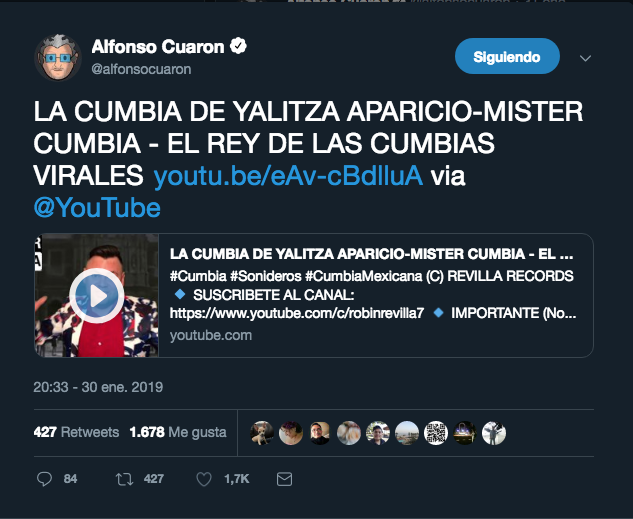This screenshot has width=633, height=519.
Task: Open the @YouTube mention
Action: (x=97, y=207)
